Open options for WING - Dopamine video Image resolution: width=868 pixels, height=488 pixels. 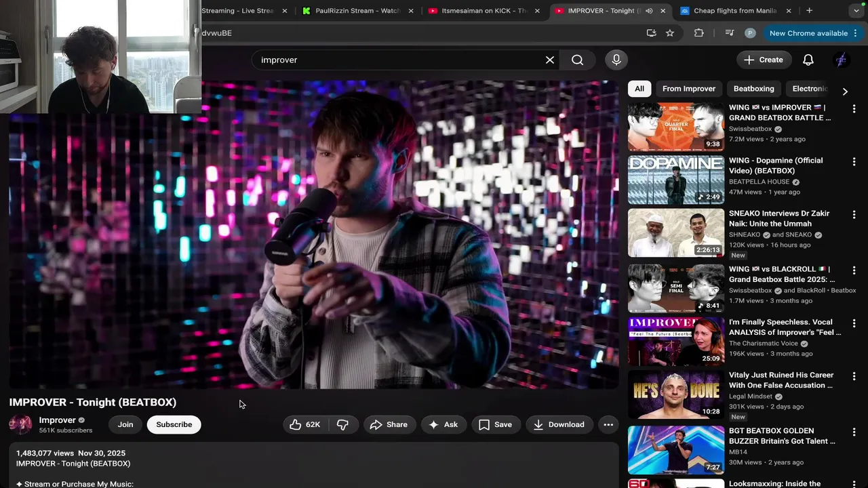click(854, 161)
